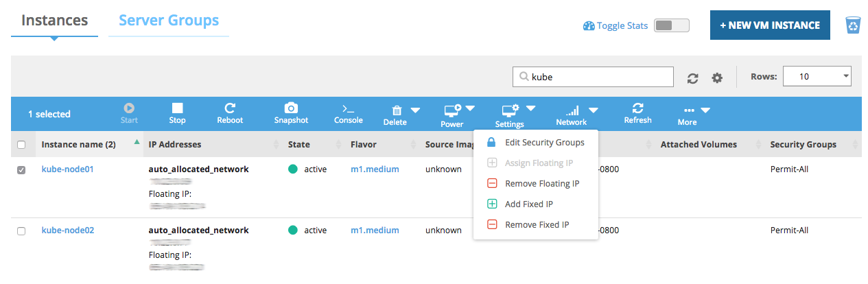Choose Edit Security Groups from menu
The height and width of the screenshot is (284, 868).
click(543, 143)
